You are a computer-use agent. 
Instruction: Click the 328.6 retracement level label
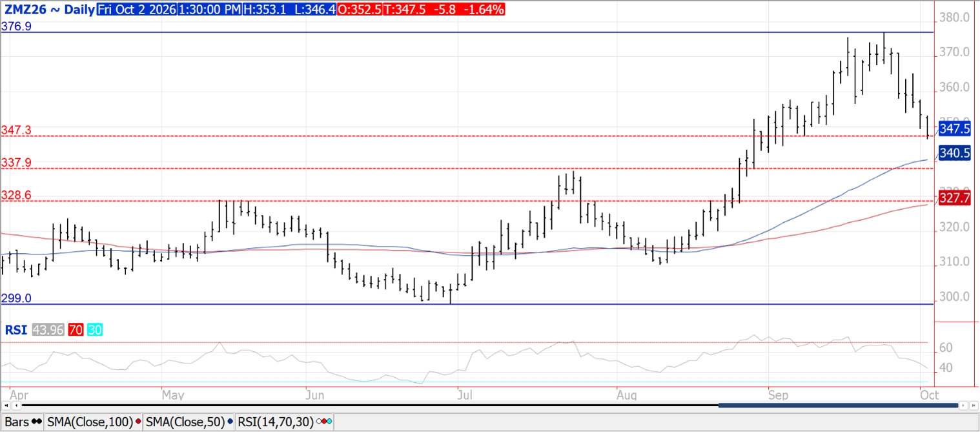tap(17, 195)
